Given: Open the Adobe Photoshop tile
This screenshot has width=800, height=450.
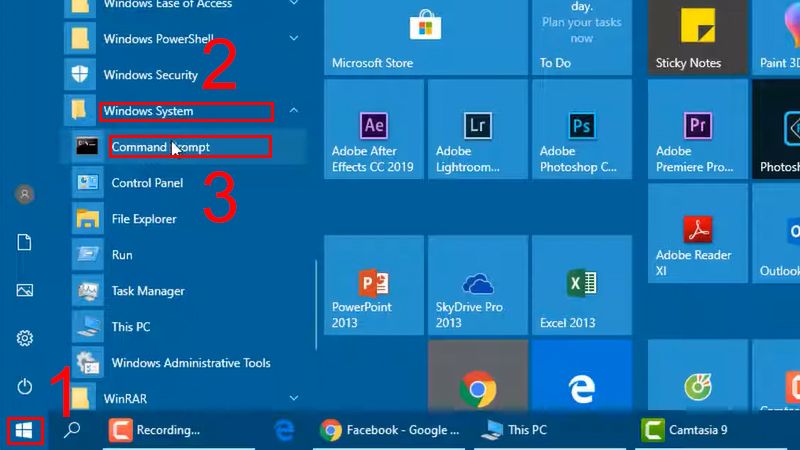Looking at the screenshot, I should point(582,130).
